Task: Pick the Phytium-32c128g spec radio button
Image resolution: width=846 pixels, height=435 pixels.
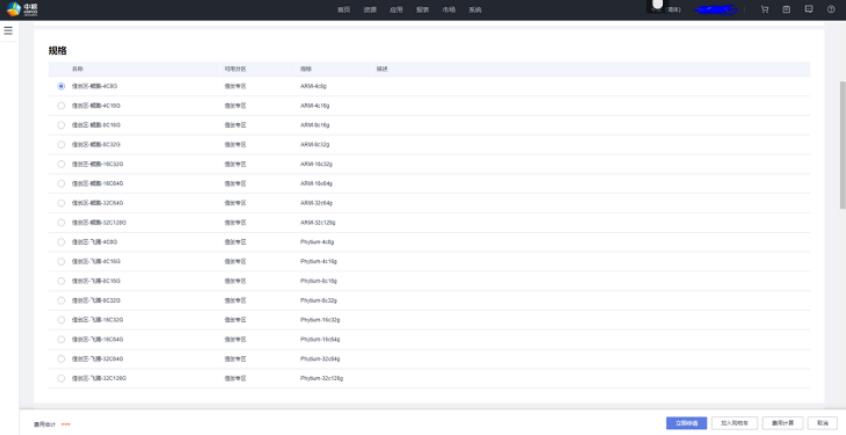Action: [62, 378]
